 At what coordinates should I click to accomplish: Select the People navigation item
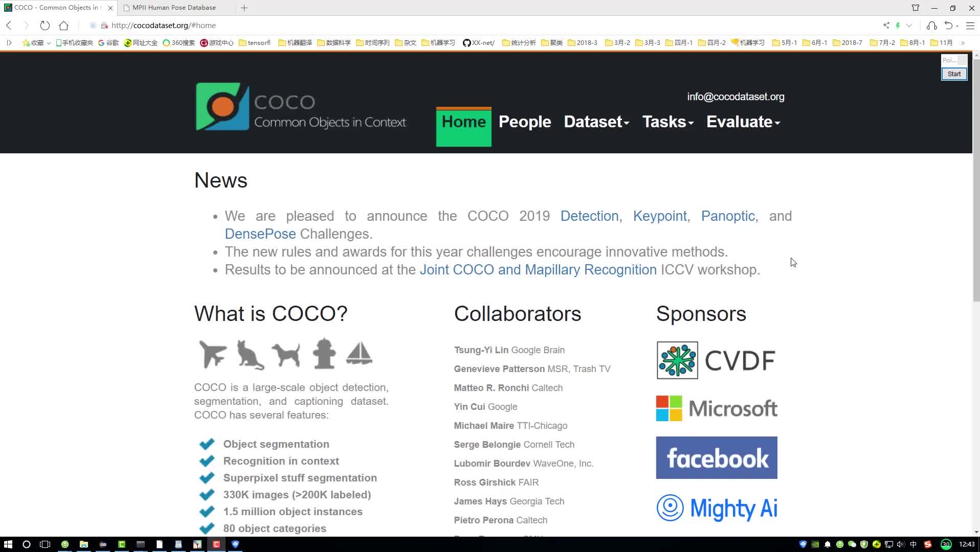[524, 122]
